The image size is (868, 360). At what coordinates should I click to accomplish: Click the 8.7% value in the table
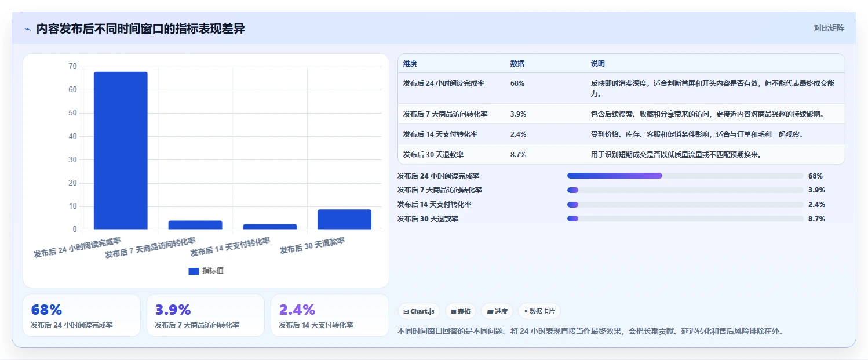519,155
